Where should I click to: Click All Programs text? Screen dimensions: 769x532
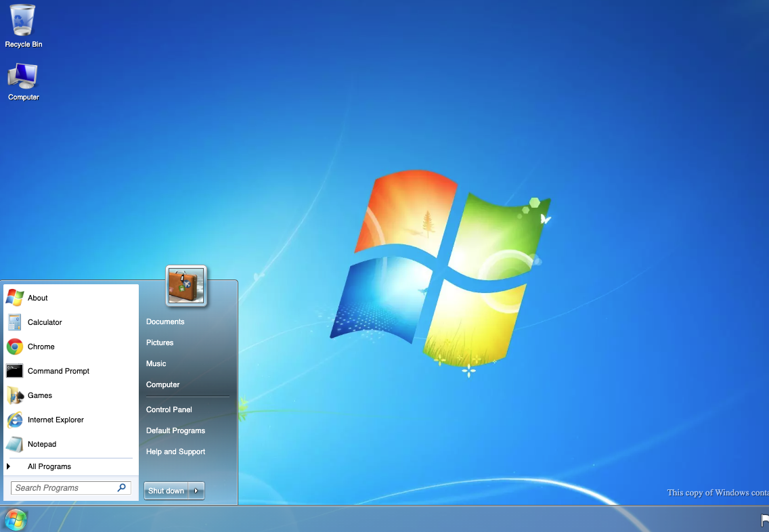click(49, 466)
